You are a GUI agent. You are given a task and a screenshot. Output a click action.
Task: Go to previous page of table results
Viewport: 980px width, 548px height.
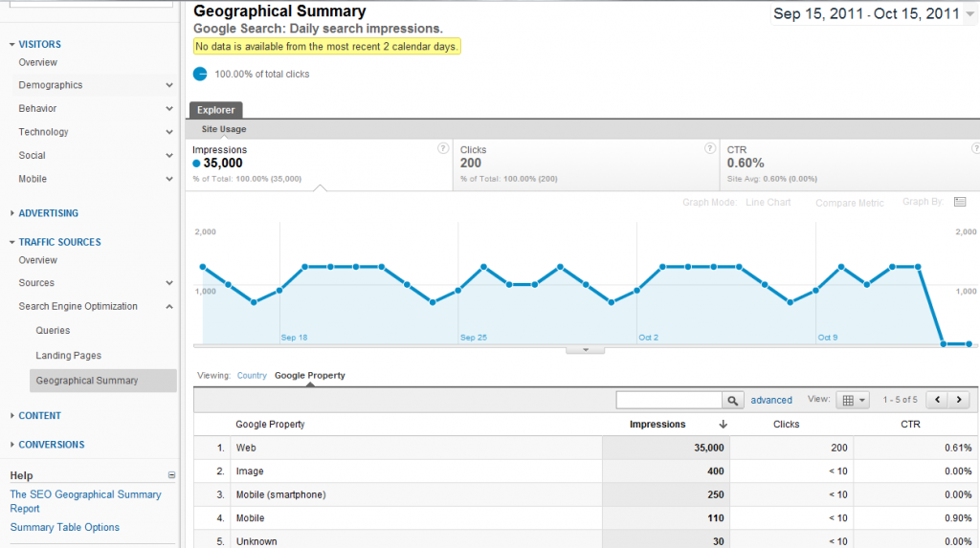(x=937, y=400)
